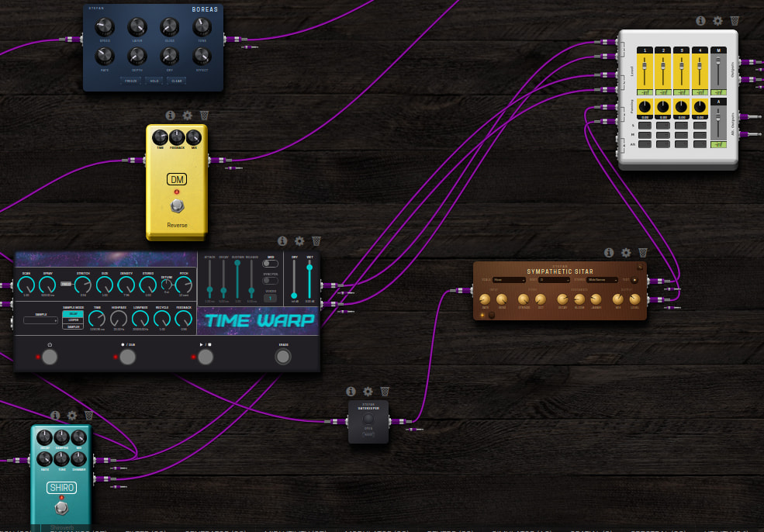The image size is (764, 532).
Task: Remove Time Warp plugin via trash icon
Action: coord(316,241)
